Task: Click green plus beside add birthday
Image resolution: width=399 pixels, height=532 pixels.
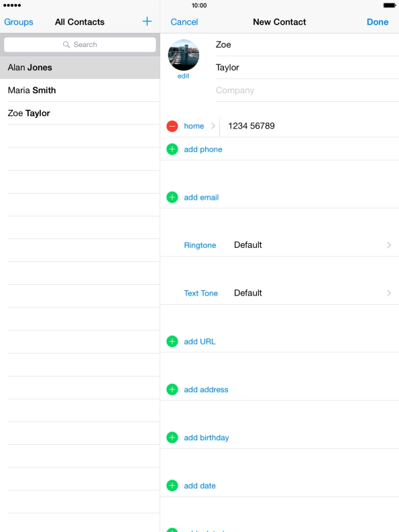Action: 172,438
